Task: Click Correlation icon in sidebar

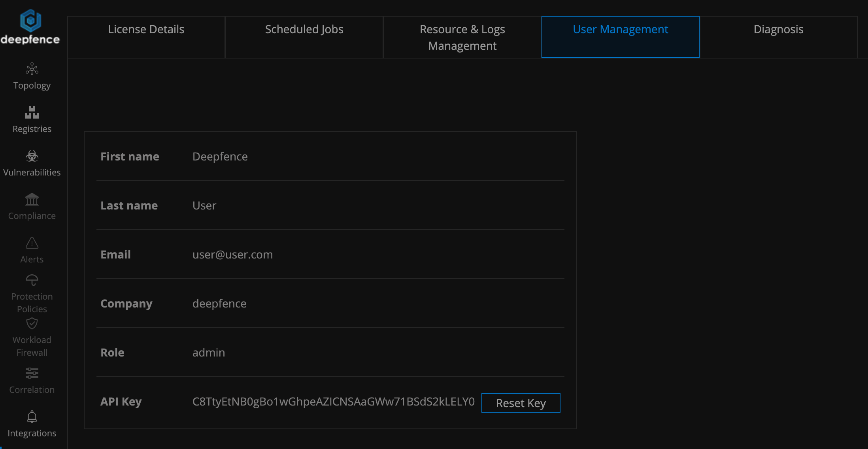Action: [32, 373]
